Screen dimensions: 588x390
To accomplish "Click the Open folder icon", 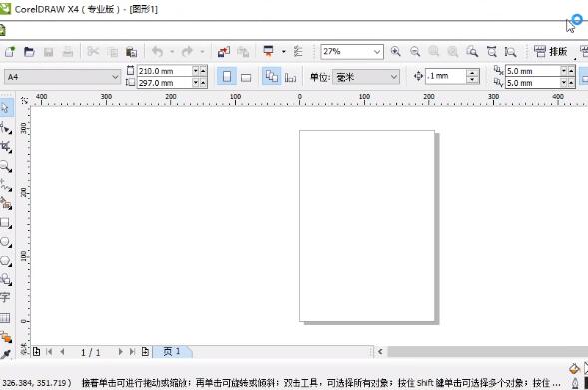I will click(29, 52).
